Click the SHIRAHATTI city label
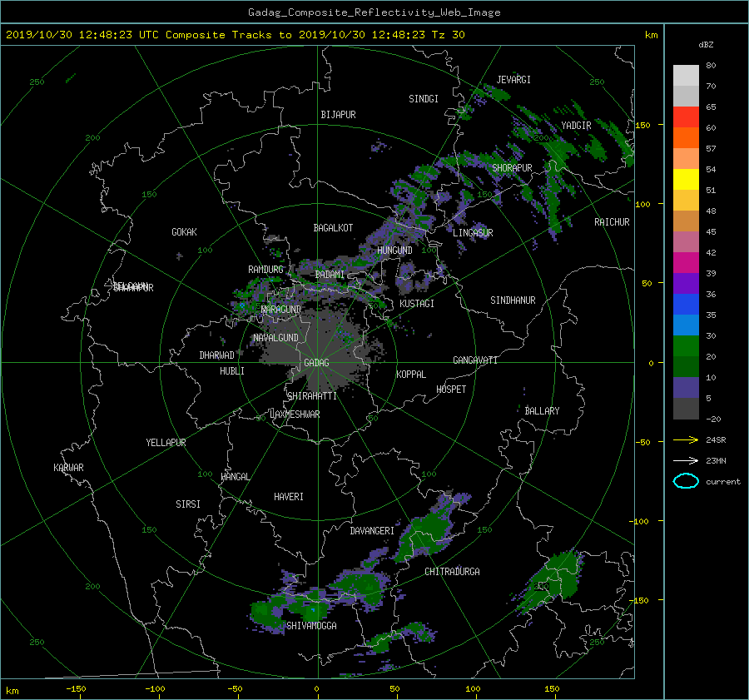The image size is (749, 700). point(312,396)
